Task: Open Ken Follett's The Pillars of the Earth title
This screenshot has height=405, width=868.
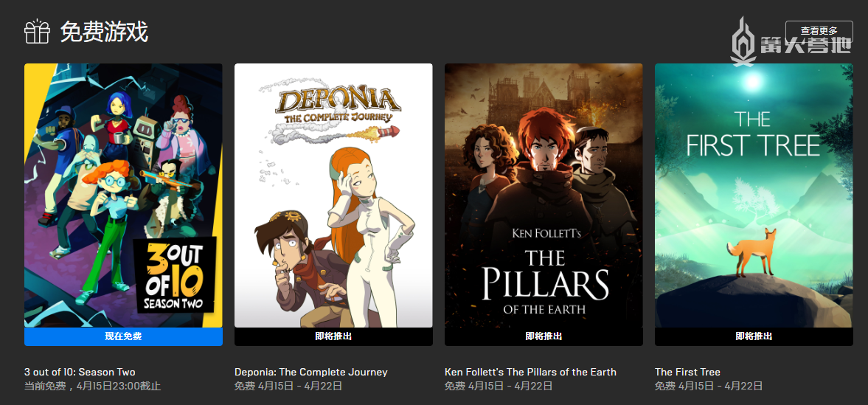Action: pos(530,372)
